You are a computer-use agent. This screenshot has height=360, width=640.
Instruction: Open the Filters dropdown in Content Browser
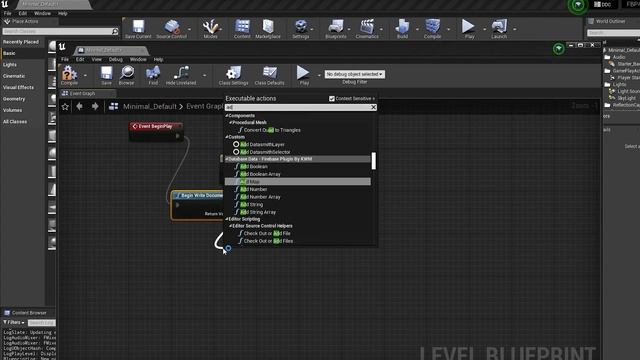(14, 322)
